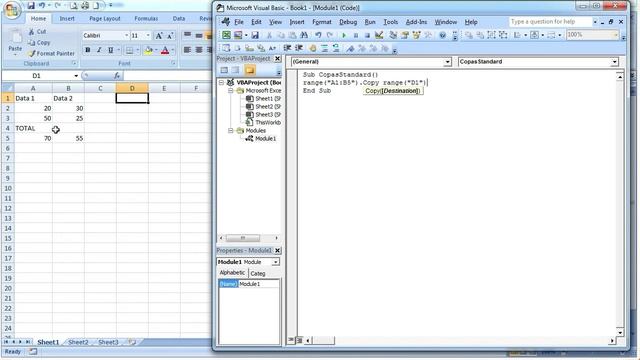Click the Indent icon in Edit toolbar
Screen dimensions: 640x360
click(287, 48)
